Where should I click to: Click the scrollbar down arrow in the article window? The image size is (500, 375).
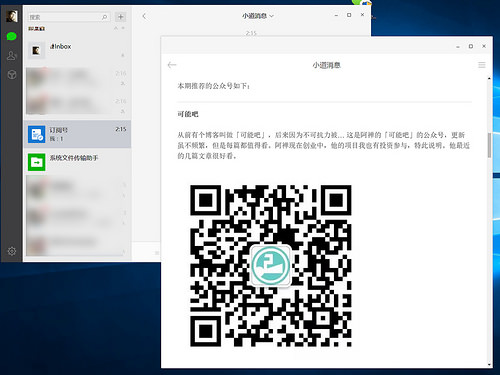(489, 364)
